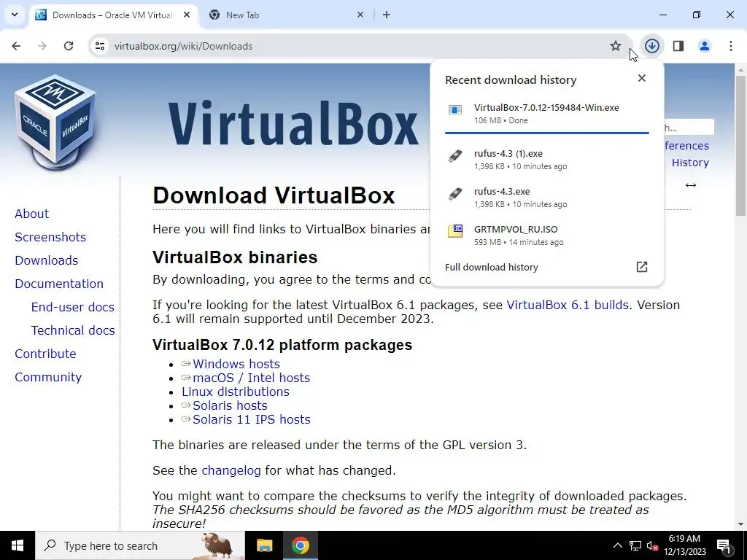Viewport: 747px width, 560px height.
Task: Open the History link at top right
Action: [x=690, y=163]
